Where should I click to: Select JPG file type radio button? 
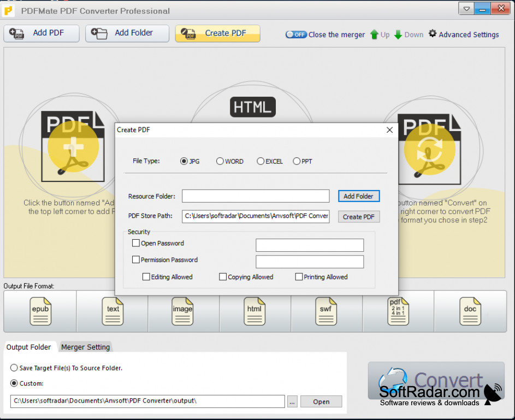[184, 161]
